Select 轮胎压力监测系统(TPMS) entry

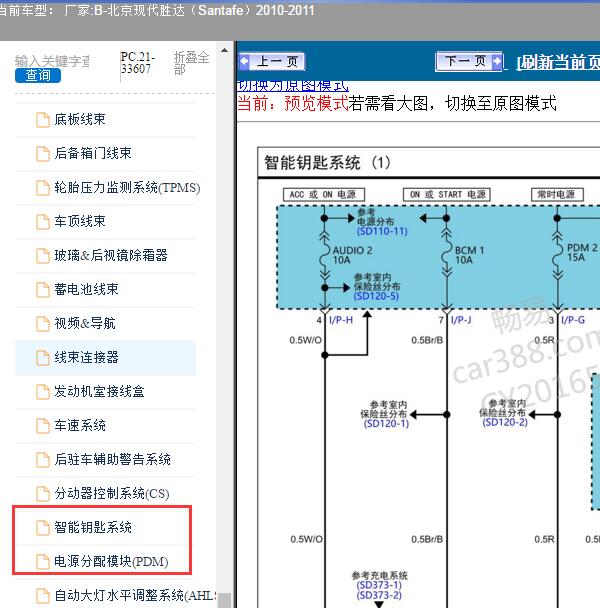[127, 187]
